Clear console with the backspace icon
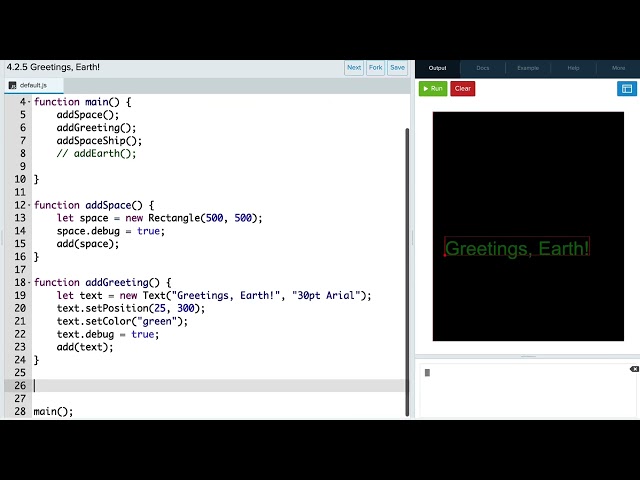This screenshot has height=480, width=640. tap(634, 369)
